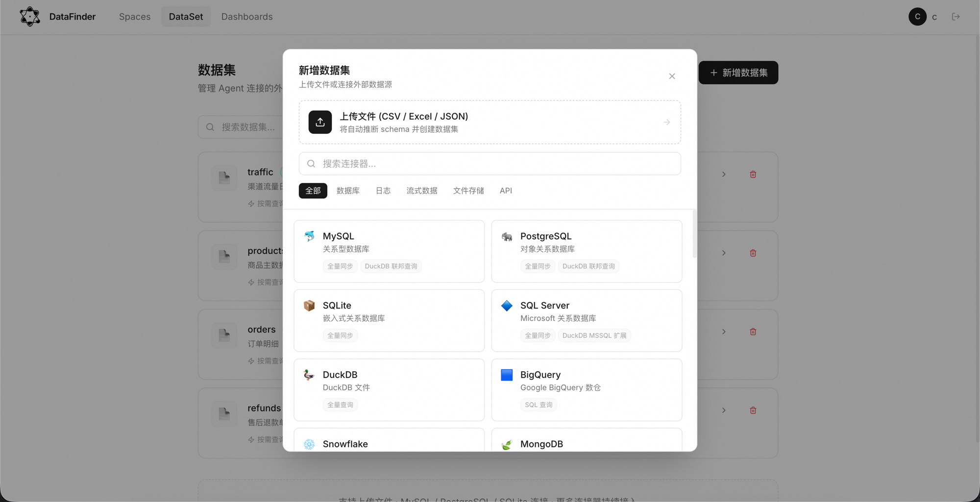Choose the Snowflake connector title
Viewport: 980px width, 502px height.
(x=345, y=444)
